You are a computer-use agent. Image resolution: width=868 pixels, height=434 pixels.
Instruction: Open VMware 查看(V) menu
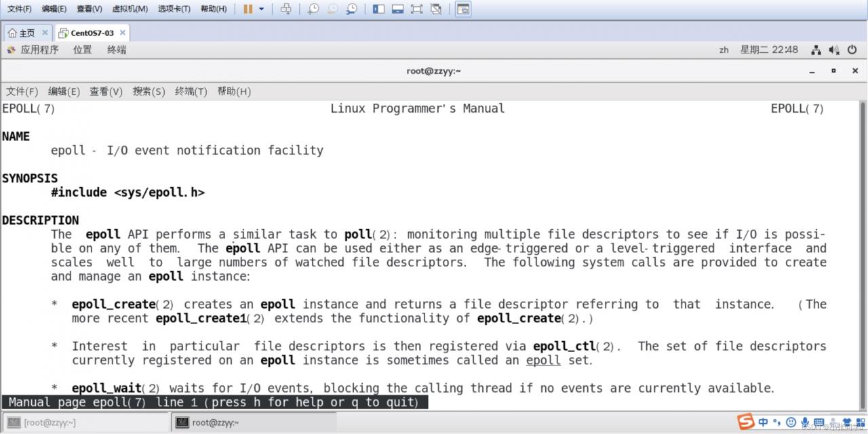click(x=90, y=9)
